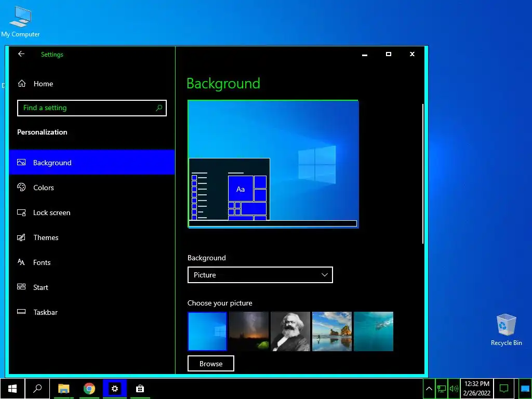
Task: Open the Windows Start menu
Action: (x=12, y=389)
